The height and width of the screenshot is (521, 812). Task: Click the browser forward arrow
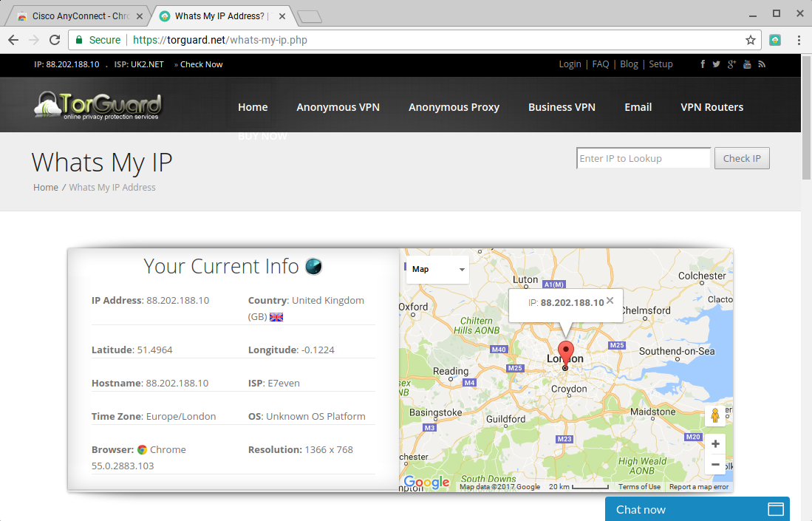pyautogui.click(x=34, y=40)
